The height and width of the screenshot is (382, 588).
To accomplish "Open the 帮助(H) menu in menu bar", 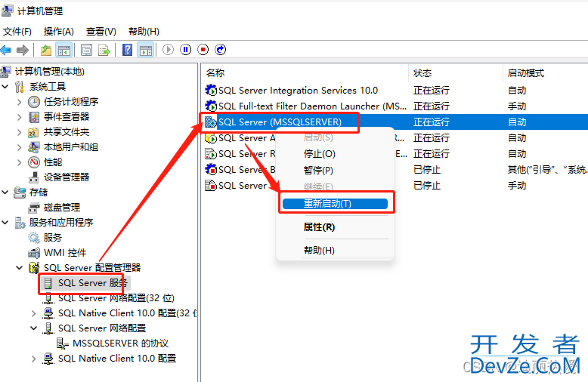I will click(x=144, y=32).
